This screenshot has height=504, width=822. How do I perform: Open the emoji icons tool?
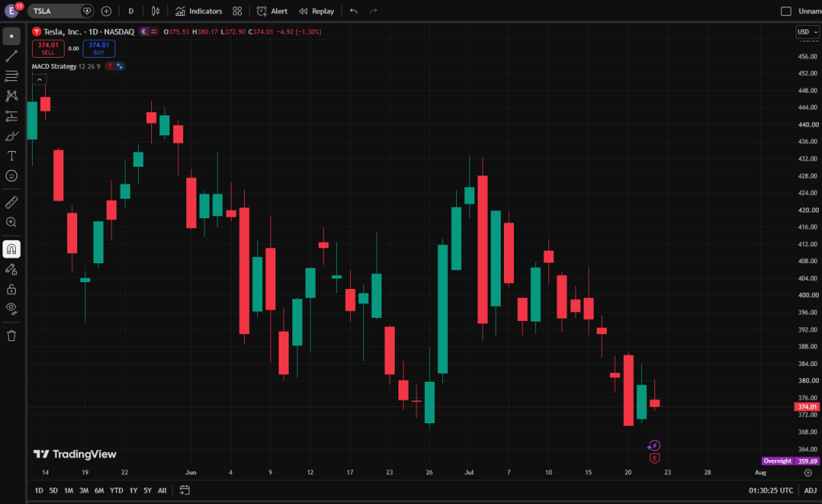point(11,176)
